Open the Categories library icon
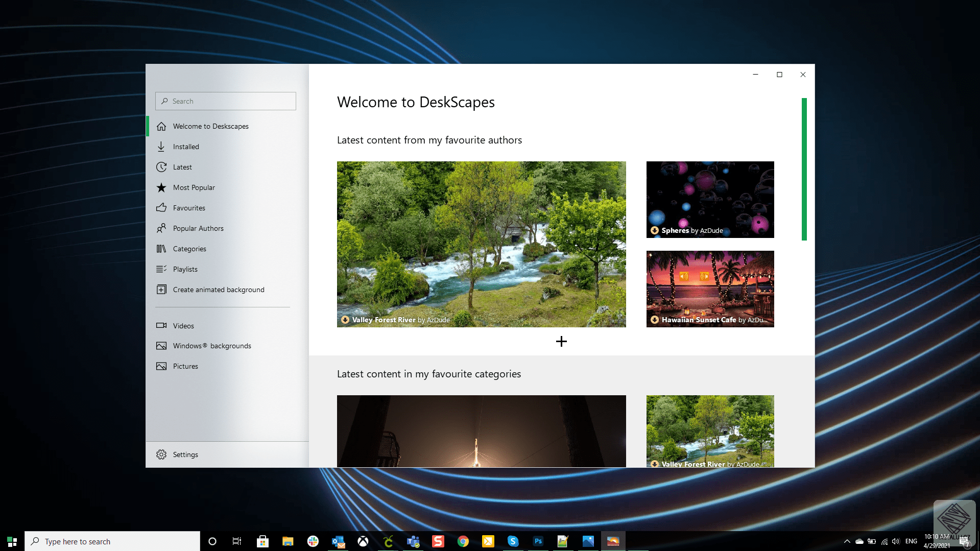This screenshot has width=980, height=551. [161, 249]
